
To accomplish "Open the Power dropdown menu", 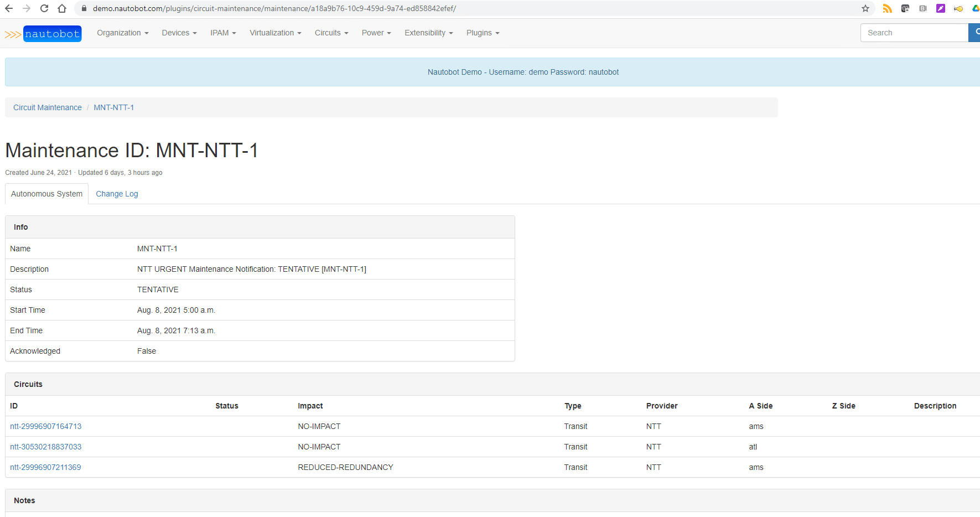I will [x=376, y=33].
